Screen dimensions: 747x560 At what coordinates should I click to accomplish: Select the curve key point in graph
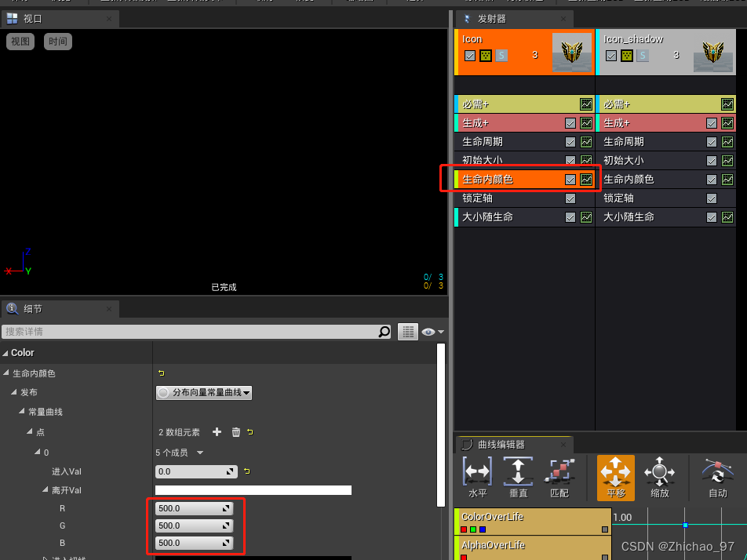pyautogui.click(x=685, y=525)
